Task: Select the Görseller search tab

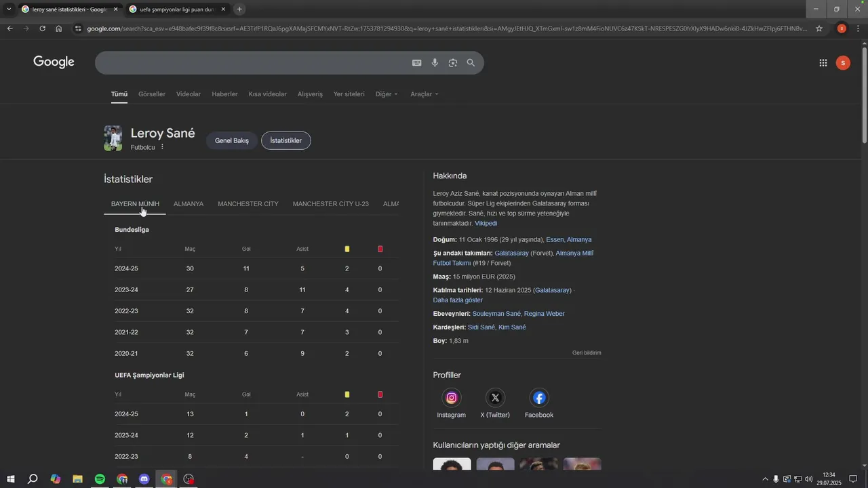Action: [x=152, y=94]
